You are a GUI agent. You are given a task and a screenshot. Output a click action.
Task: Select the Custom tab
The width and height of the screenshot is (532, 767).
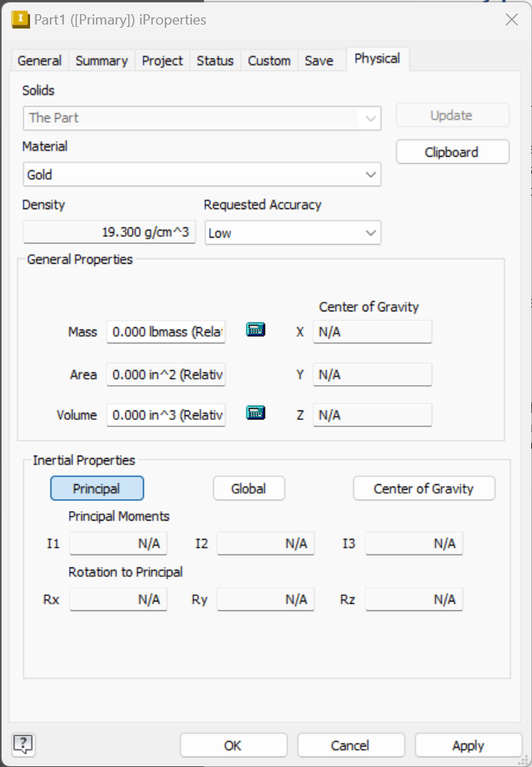[x=269, y=60]
